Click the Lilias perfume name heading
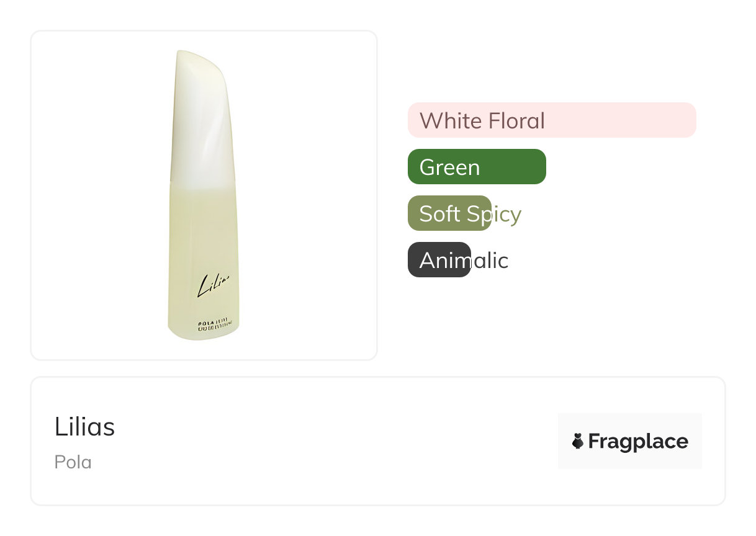Image resolution: width=756 pixels, height=536 pixels. 84,427
